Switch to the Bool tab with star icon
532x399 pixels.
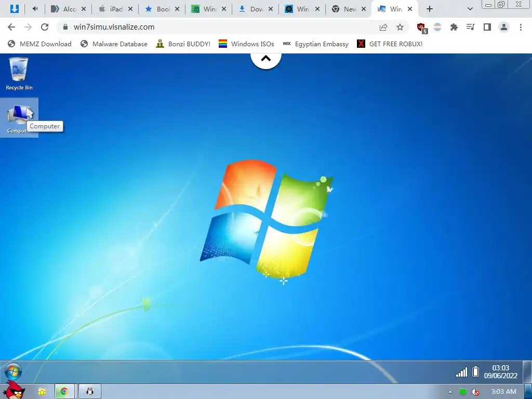(x=157, y=9)
